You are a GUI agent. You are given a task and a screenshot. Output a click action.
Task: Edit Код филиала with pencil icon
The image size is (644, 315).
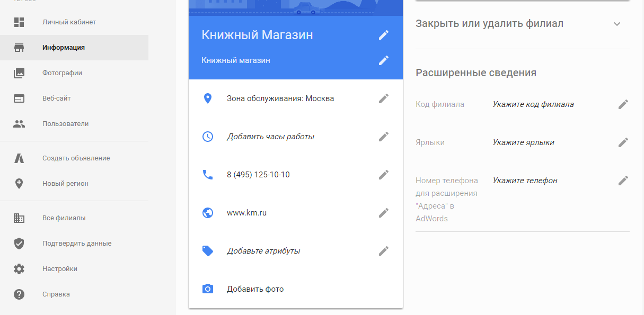pyautogui.click(x=623, y=104)
